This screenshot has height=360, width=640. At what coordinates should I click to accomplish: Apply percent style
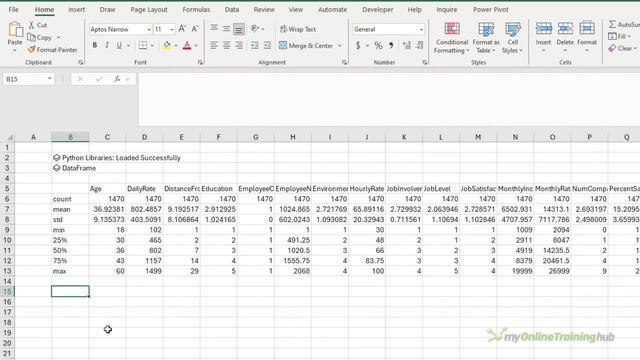378,45
